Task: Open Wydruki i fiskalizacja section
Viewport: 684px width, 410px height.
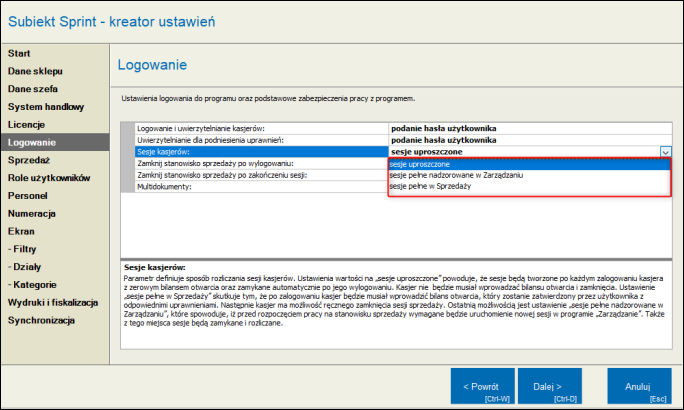Action: 53,303
